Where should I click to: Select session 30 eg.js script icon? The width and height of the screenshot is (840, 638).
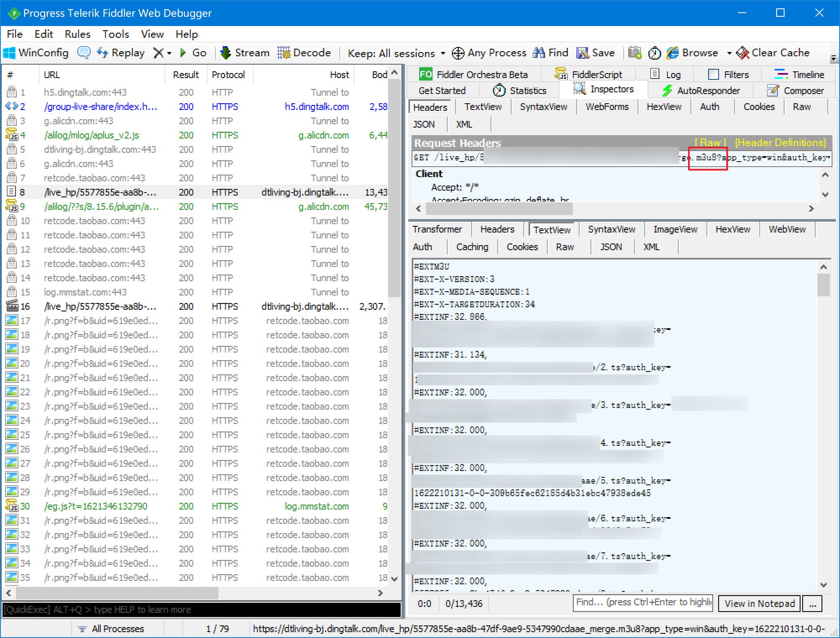point(11,506)
